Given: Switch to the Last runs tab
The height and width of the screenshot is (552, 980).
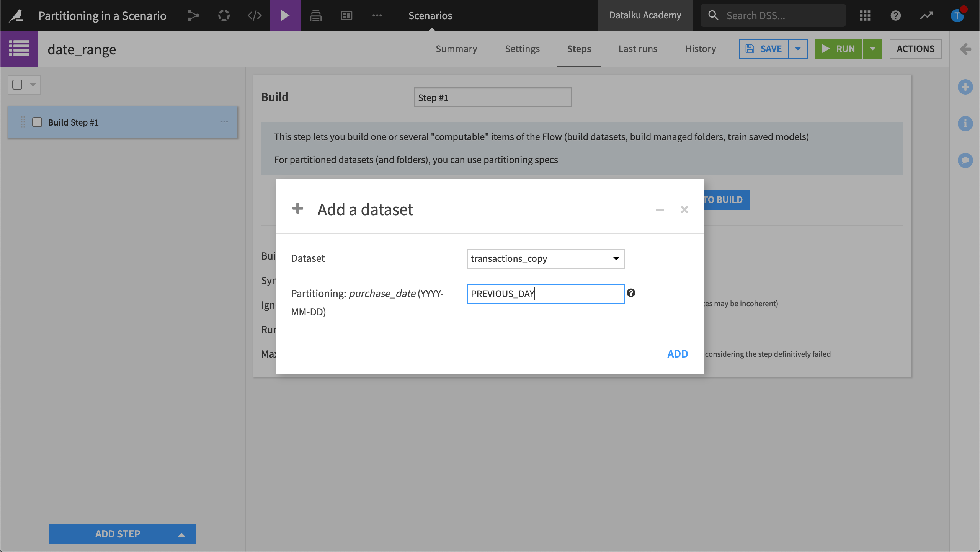Looking at the screenshot, I should 638,49.
